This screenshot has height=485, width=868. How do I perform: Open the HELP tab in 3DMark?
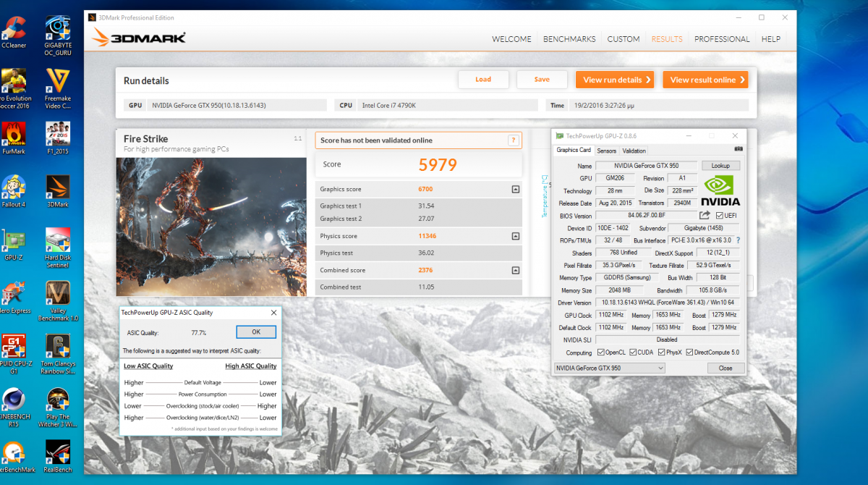point(771,39)
